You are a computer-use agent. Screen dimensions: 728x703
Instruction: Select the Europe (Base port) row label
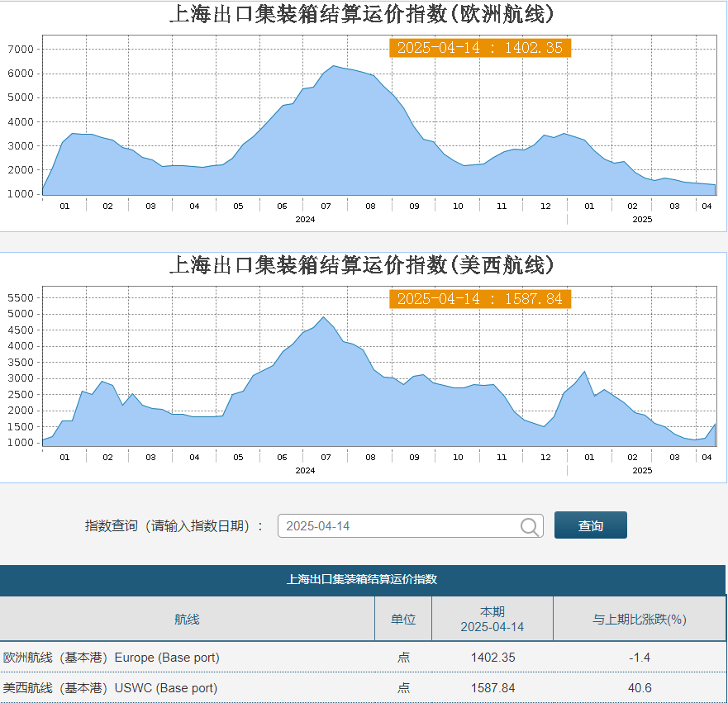pyautogui.click(x=112, y=658)
